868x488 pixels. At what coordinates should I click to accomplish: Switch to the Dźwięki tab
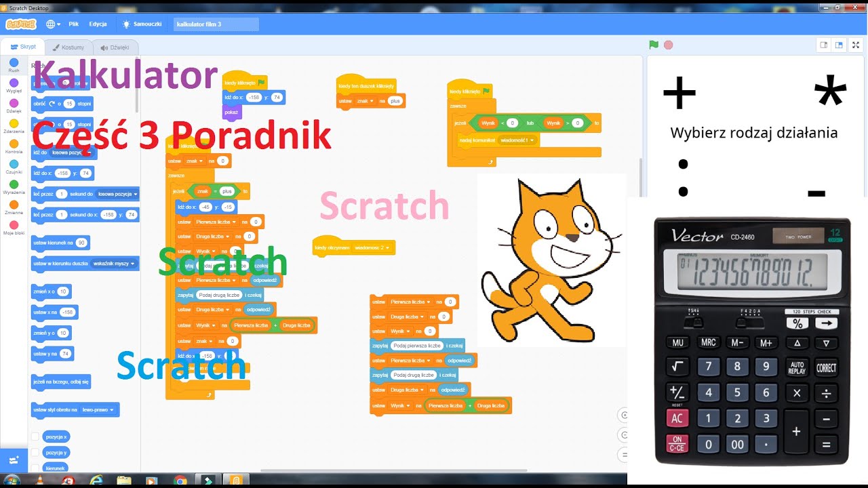(x=115, y=47)
